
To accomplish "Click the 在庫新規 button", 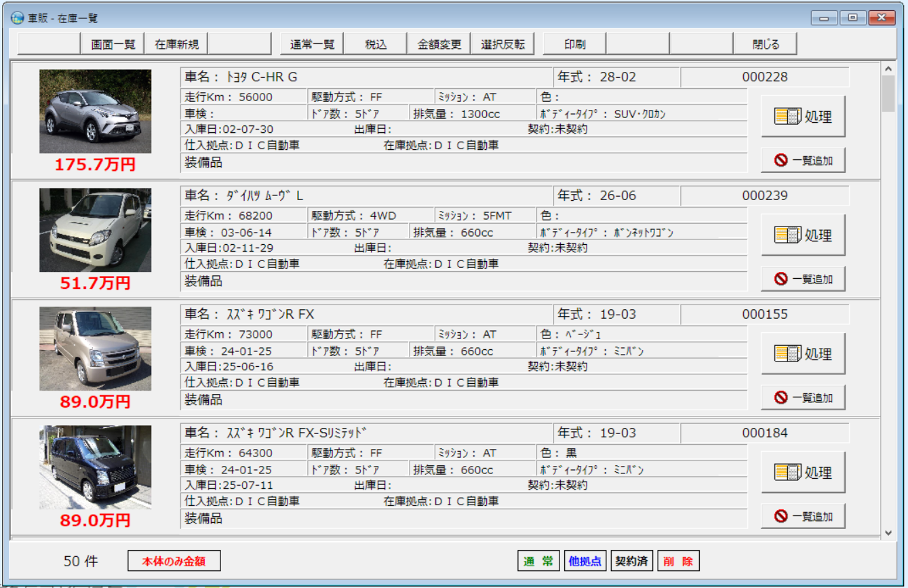I will point(176,44).
